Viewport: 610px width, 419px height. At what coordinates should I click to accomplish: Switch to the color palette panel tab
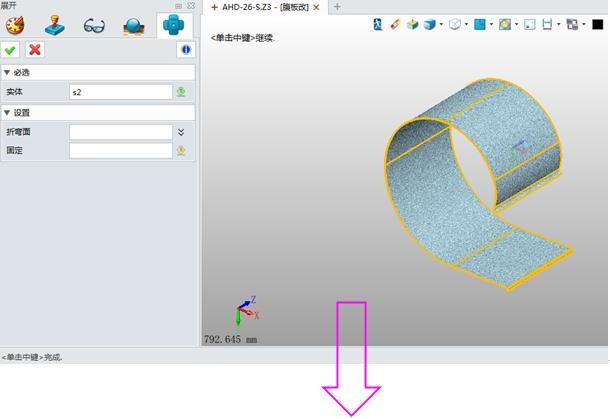pyautogui.click(x=17, y=26)
